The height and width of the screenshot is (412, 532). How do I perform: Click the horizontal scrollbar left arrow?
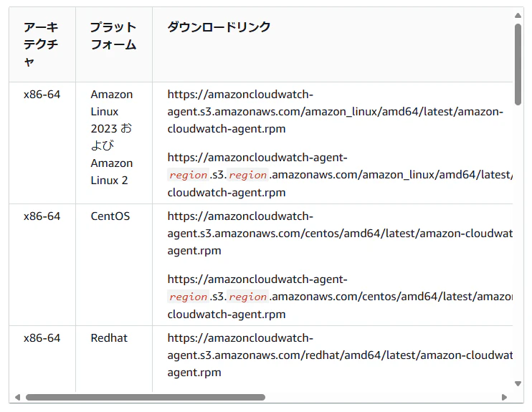coord(18,397)
